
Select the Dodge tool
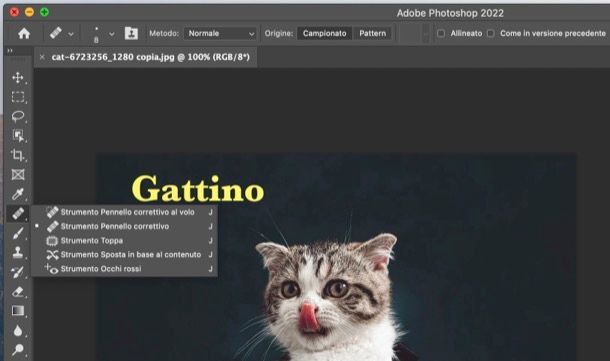click(x=18, y=349)
